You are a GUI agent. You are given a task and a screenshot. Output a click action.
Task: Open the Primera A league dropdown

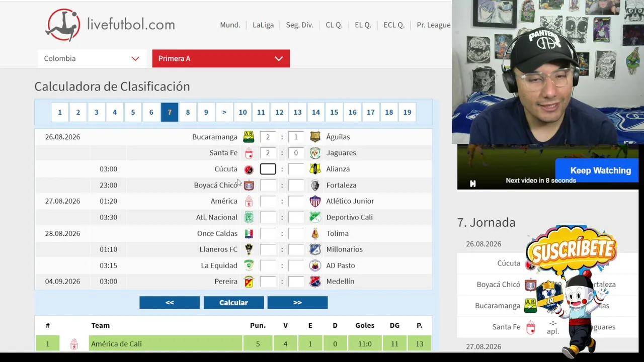pos(221,58)
